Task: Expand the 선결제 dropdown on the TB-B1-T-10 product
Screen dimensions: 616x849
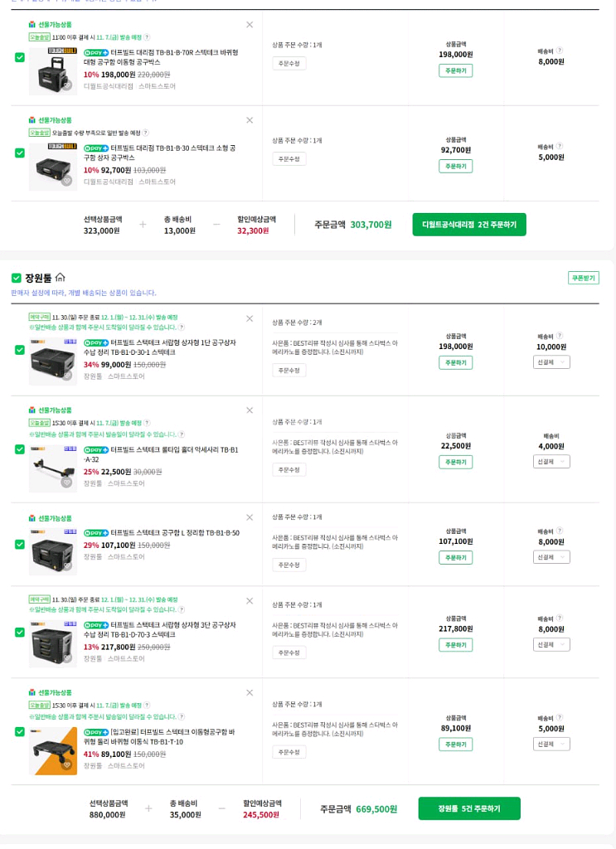Action: (x=551, y=745)
